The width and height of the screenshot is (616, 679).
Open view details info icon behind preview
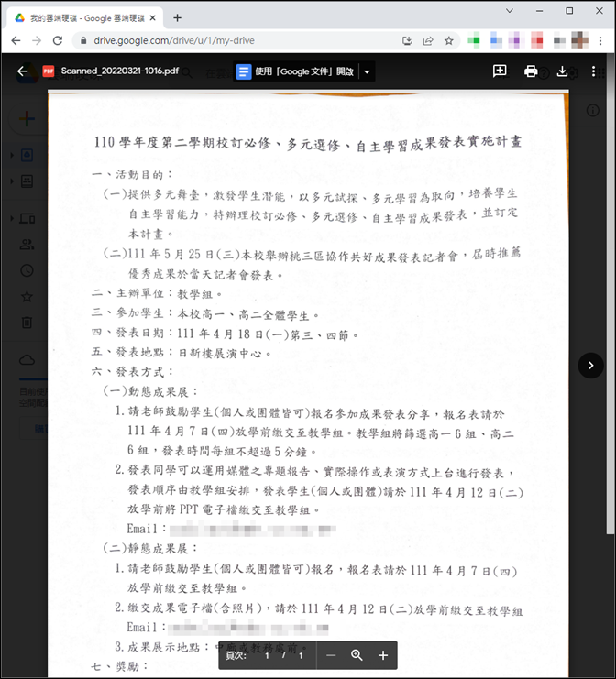click(592, 111)
